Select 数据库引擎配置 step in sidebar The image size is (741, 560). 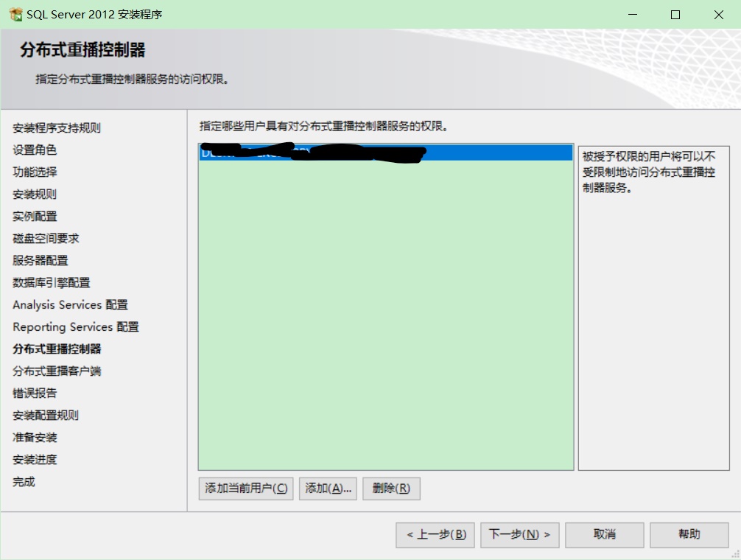coord(52,283)
